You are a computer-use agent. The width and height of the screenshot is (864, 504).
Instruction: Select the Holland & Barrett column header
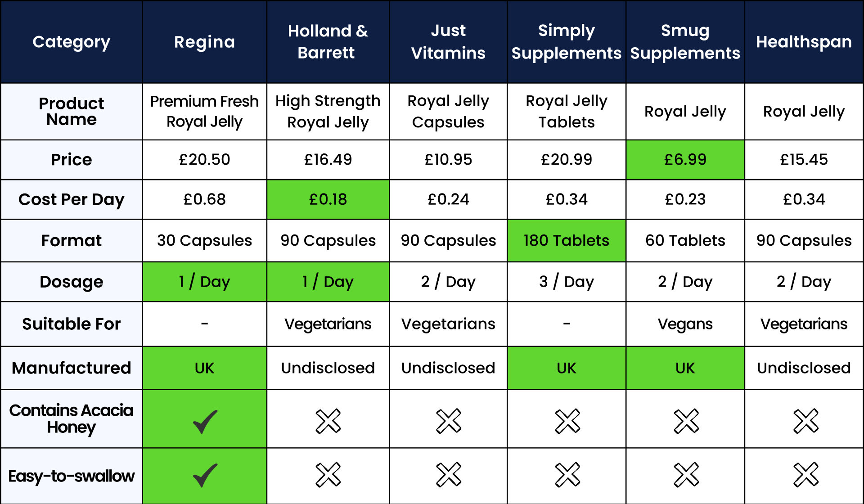click(328, 42)
